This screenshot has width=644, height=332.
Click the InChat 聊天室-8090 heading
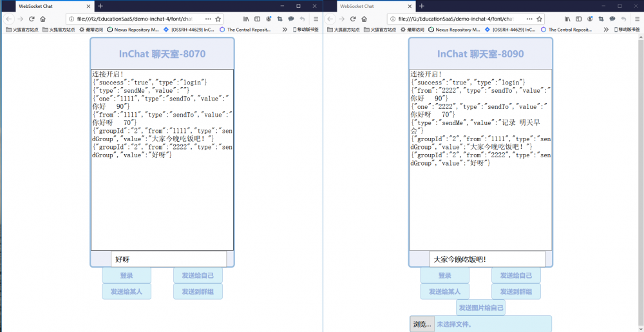click(x=480, y=54)
